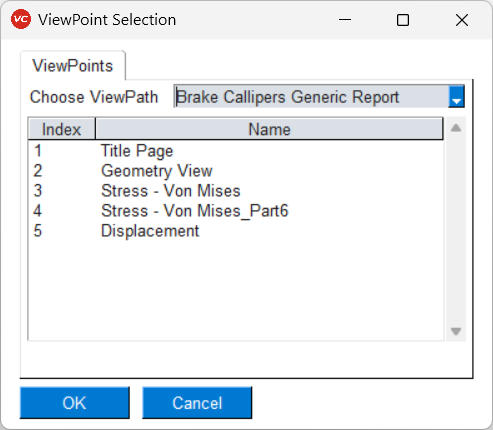Click the scrollbar up arrow
Image resolution: width=493 pixels, height=430 pixels.
[456, 128]
